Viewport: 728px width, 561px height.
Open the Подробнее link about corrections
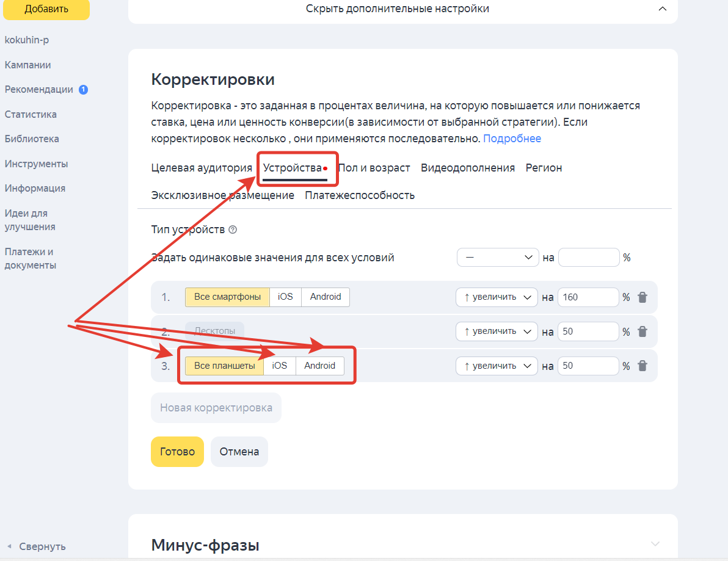tap(512, 139)
